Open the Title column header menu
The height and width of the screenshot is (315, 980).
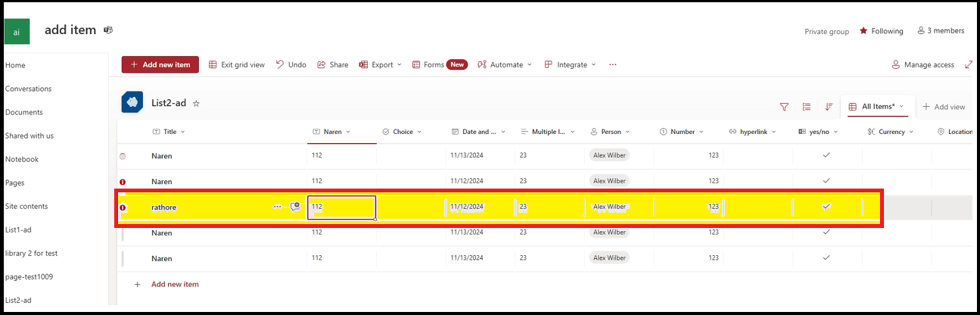(169, 132)
